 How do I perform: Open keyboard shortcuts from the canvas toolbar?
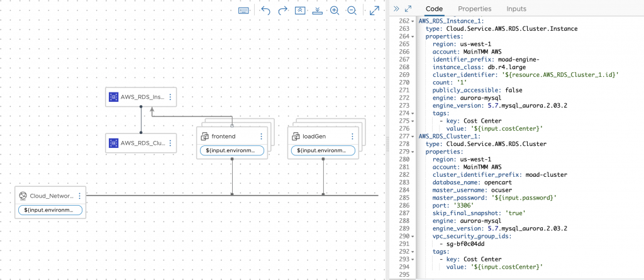(244, 11)
